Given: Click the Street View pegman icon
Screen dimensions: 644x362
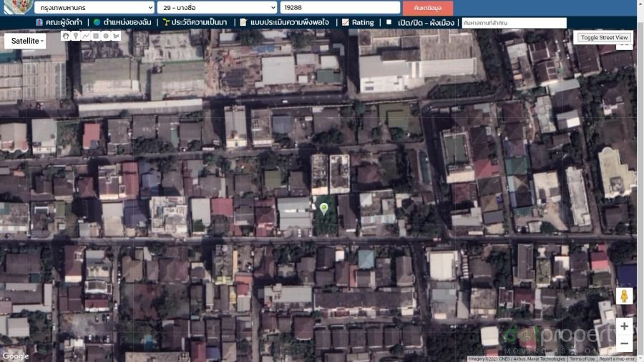Looking at the screenshot, I should pyautogui.click(x=624, y=296).
